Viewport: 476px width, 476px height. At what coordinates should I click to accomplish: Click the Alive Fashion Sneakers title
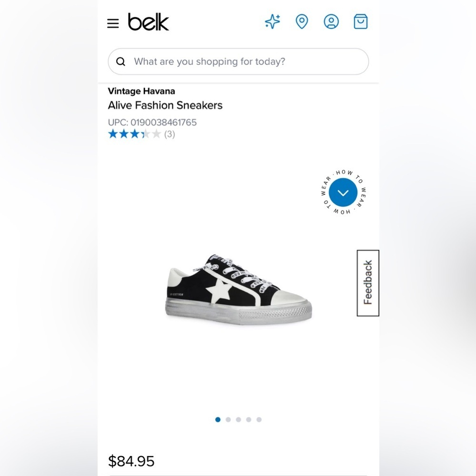tap(165, 105)
